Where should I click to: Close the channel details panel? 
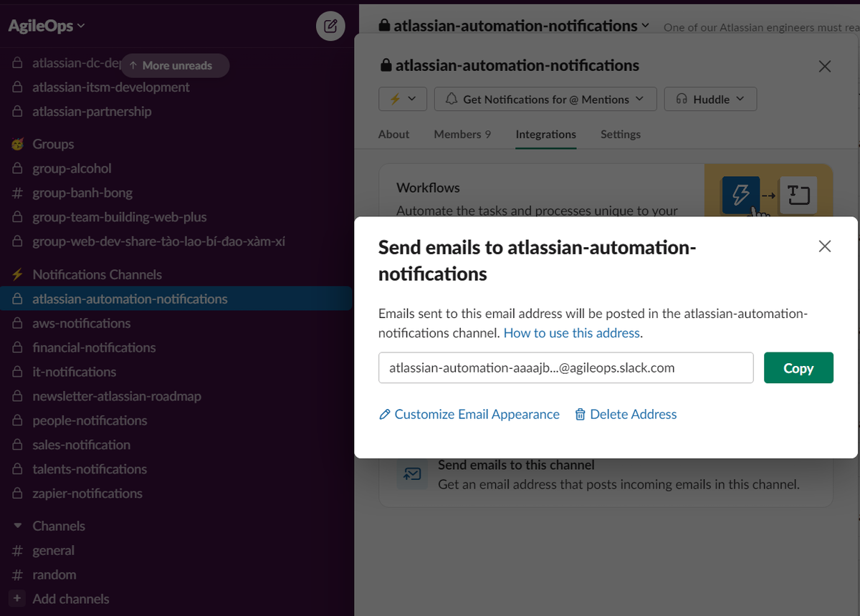click(x=825, y=67)
